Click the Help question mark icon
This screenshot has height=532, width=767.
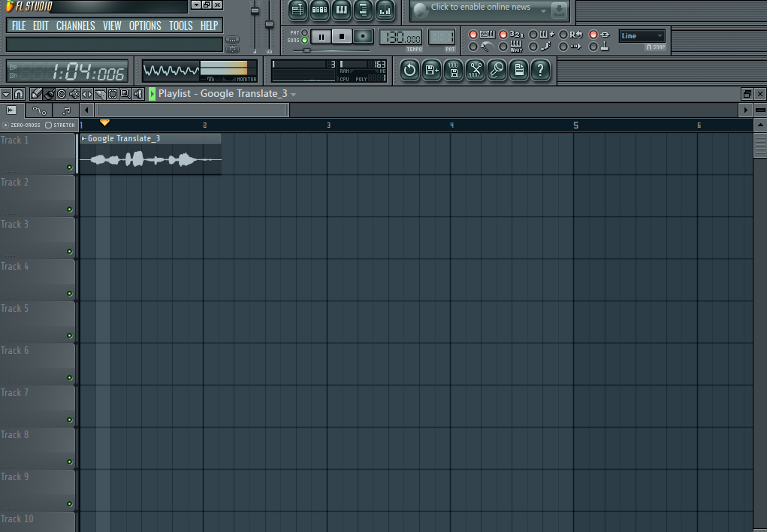coord(541,71)
